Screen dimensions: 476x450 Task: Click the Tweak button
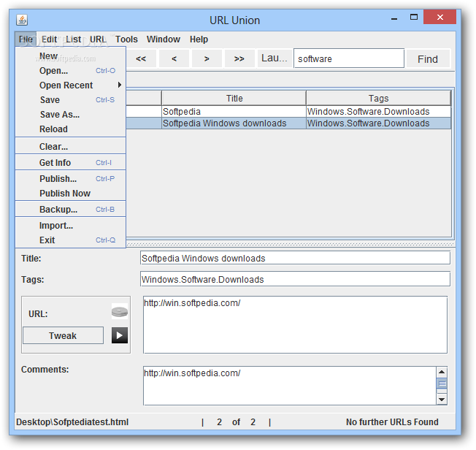[x=63, y=336]
